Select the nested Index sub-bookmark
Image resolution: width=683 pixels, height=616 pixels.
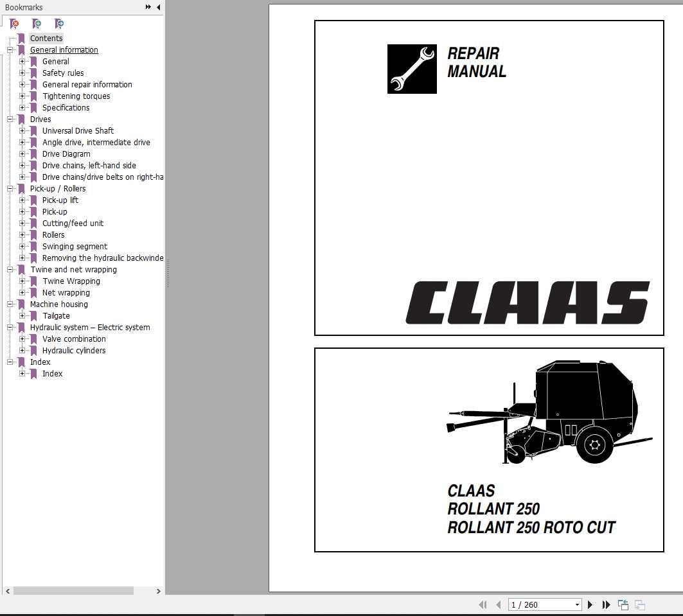pyautogui.click(x=52, y=373)
